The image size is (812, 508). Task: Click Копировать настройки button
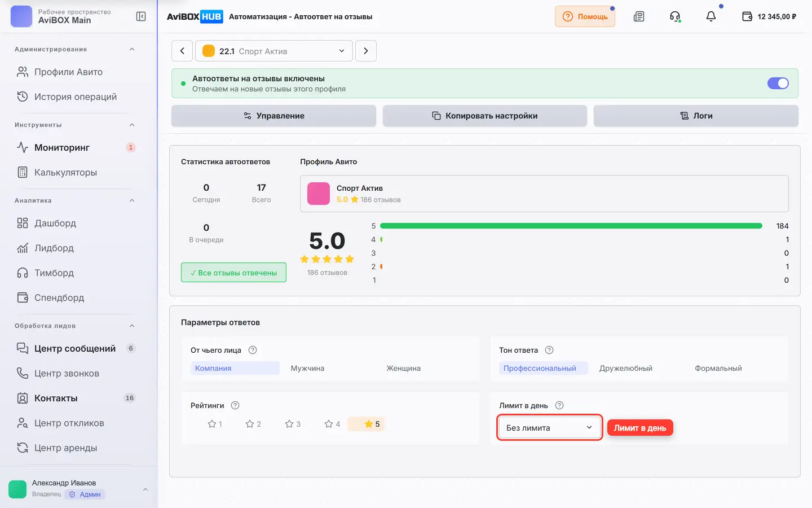pyautogui.click(x=485, y=116)
